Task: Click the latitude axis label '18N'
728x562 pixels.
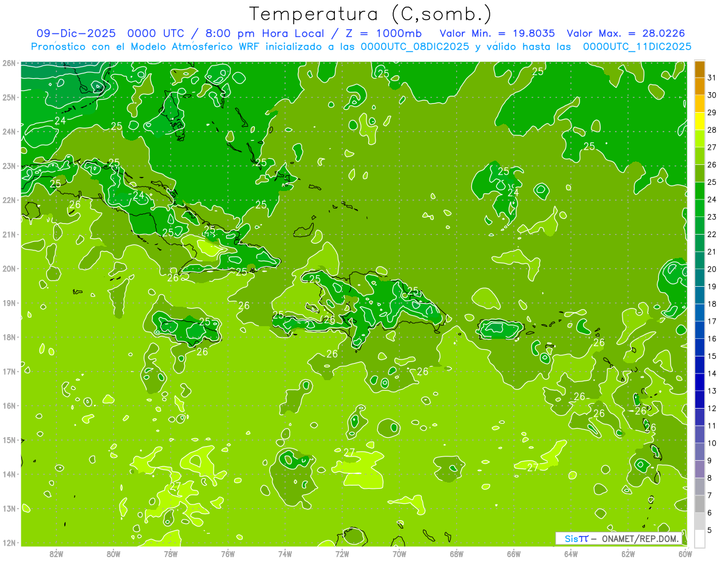Action: 9,337
